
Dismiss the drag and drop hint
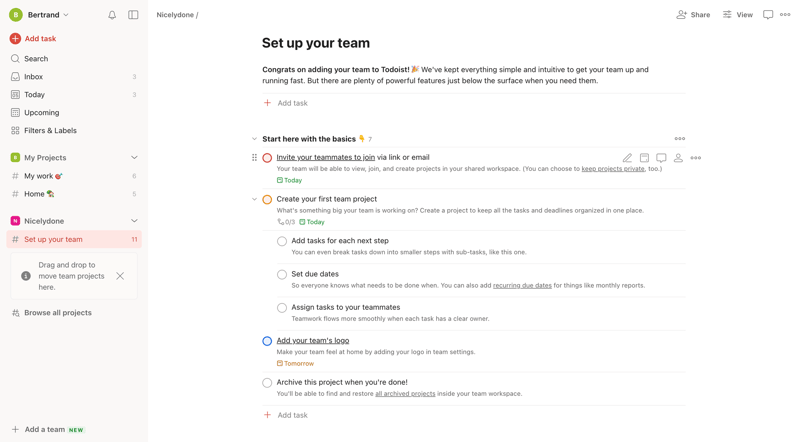[x=120, y=276]
